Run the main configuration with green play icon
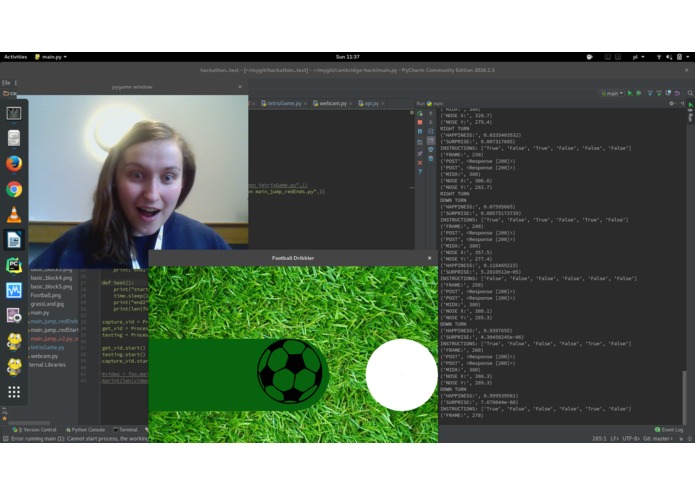The image size is (695, 494). [x=630, y=93]
